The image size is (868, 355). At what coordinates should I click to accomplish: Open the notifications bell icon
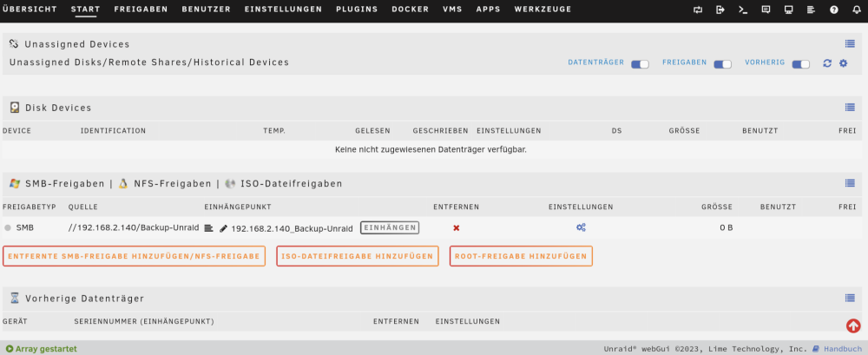click(x=857, y=10)
